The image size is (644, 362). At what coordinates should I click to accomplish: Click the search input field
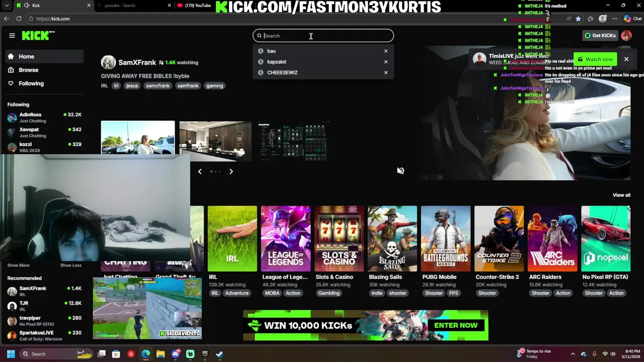(x=323, y=36)
